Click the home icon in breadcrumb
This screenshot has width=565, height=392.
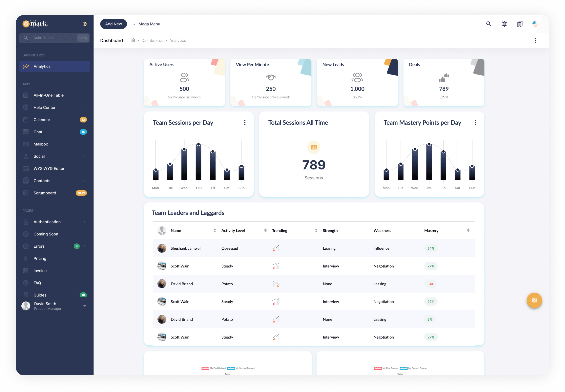tap(133, 40)
